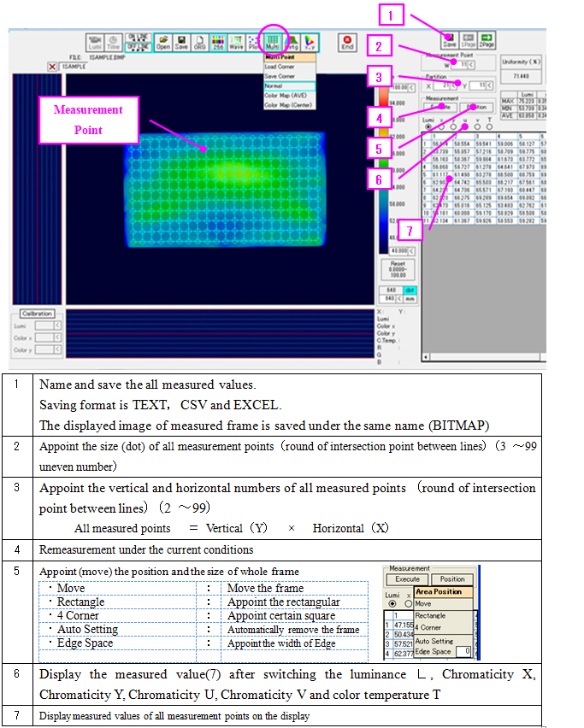Click the MAX Lumi value 75.223
Viewport: 584px width, 728px height.
[x=527, y=101]
